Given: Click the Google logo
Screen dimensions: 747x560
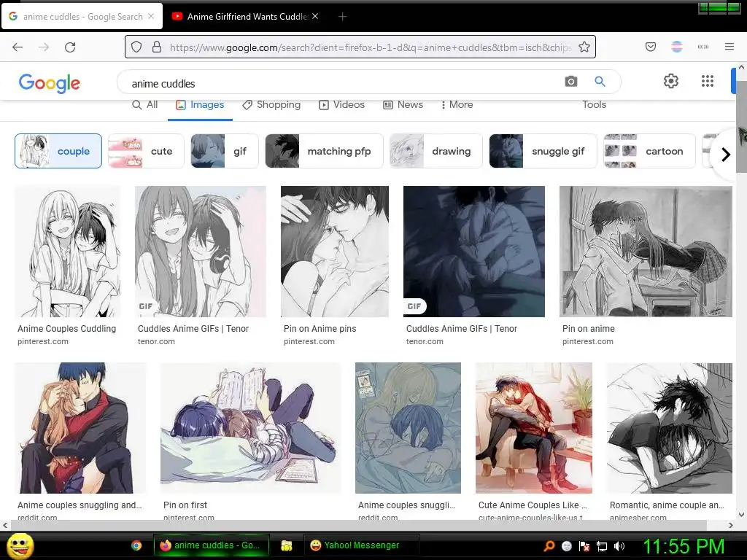Looking at the screenshot, I should pos(50,83).
